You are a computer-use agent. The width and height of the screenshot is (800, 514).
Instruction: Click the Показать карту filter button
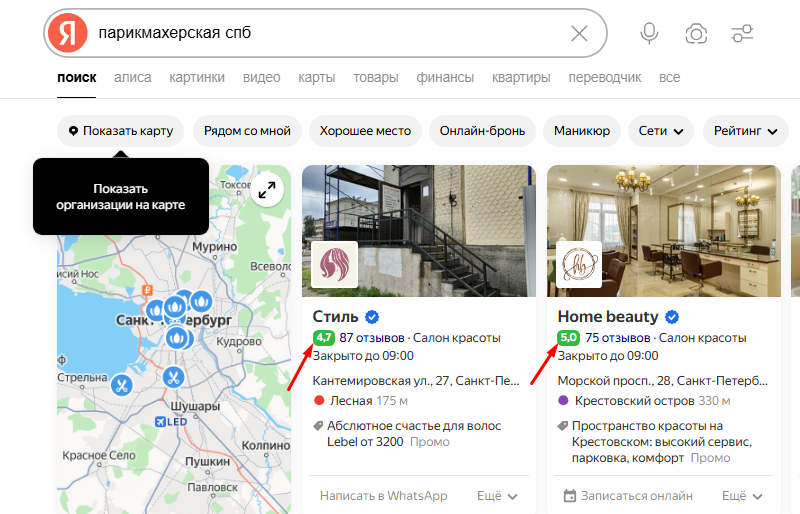(120, 131)
